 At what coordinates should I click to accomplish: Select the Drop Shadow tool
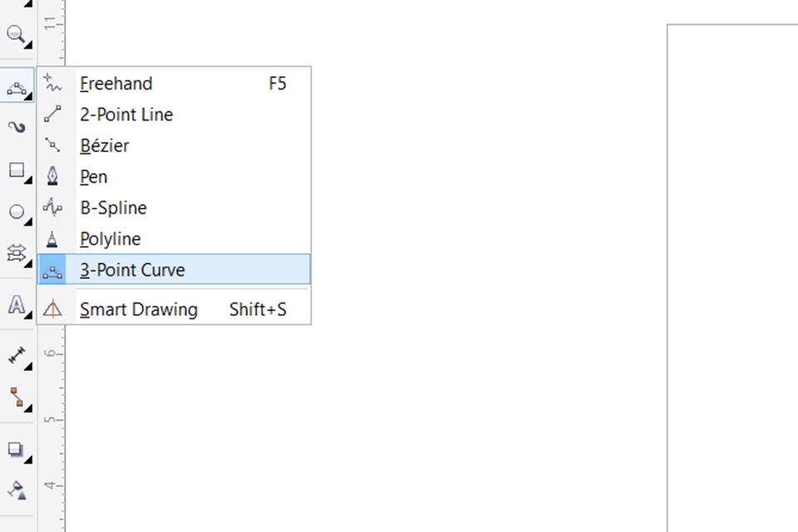pos(17,451)
